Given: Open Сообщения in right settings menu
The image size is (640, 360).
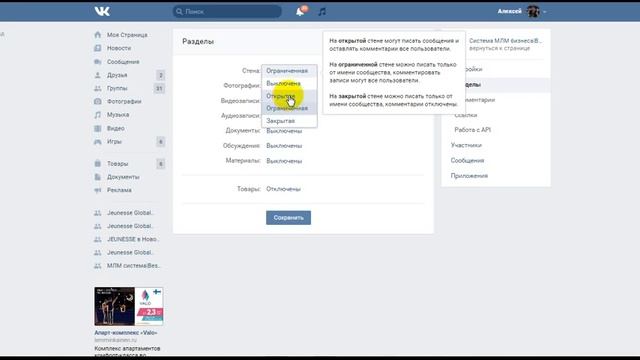Looking at the screenshot, I should click(467, 160).
